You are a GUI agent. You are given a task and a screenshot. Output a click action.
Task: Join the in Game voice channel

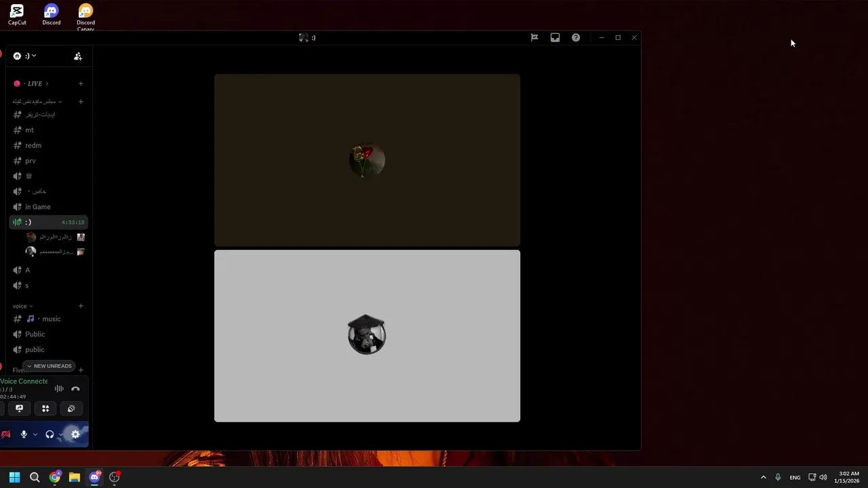click(x=47, y=207)
